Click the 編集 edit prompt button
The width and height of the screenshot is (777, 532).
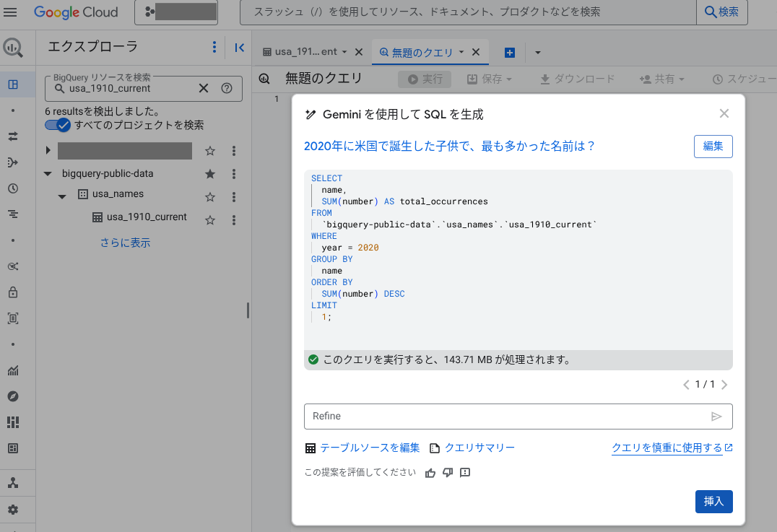[x=713, y=147]
